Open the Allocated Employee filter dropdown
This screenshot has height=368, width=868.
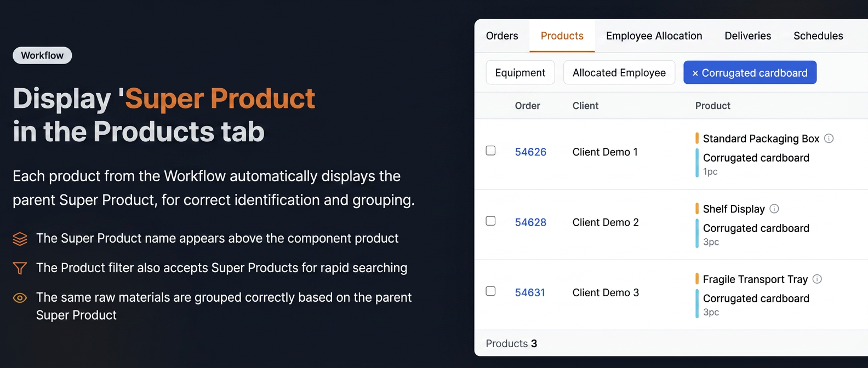pyautogui.click(x=619, y=73)
